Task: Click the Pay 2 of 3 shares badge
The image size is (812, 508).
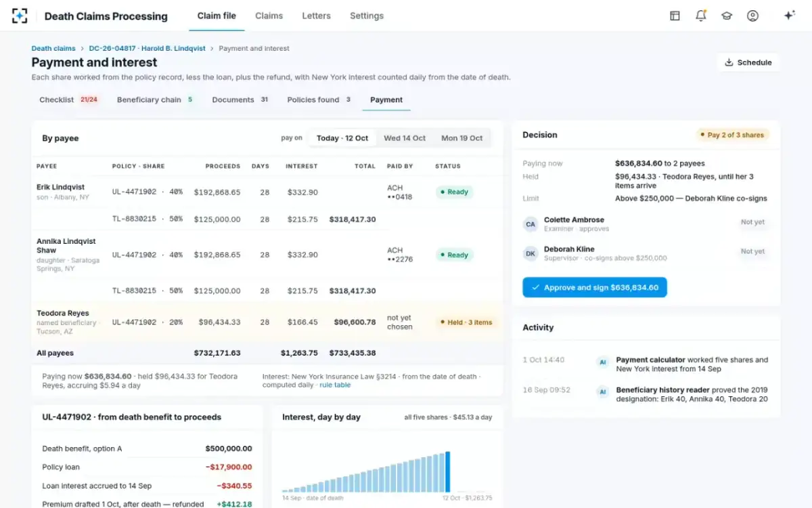Action: click(733, 135)
